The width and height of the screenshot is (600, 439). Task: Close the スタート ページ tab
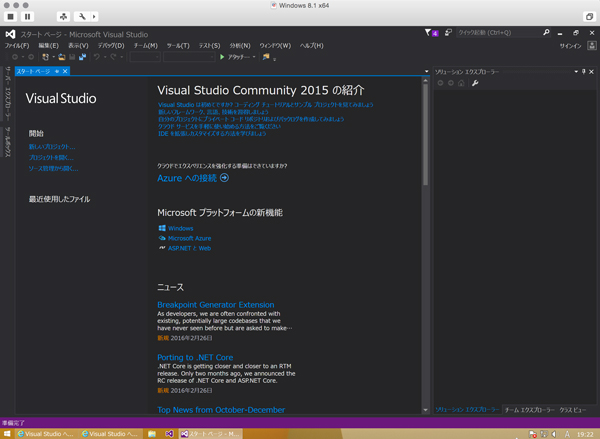(x=65, y=71)
